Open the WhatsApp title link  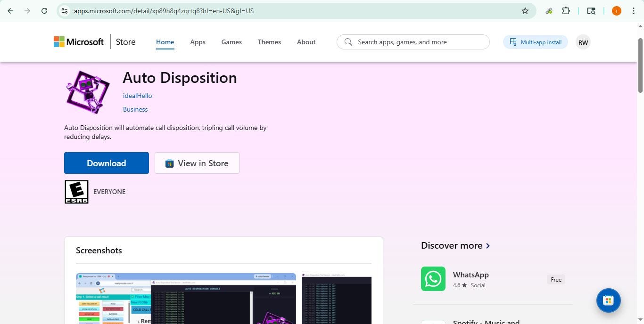click(x=471, y=275)
